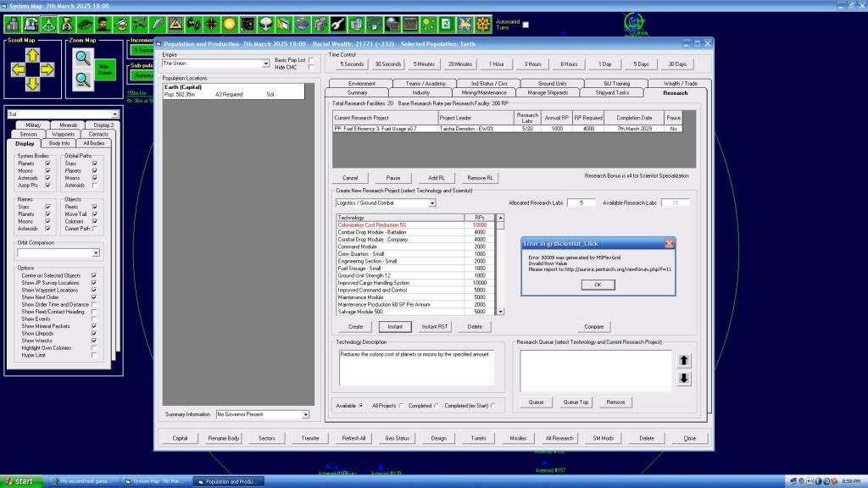This screenshot has height=488, width=868.
Task: Zoom in with the plus magnifier
Action: point(83,58)
